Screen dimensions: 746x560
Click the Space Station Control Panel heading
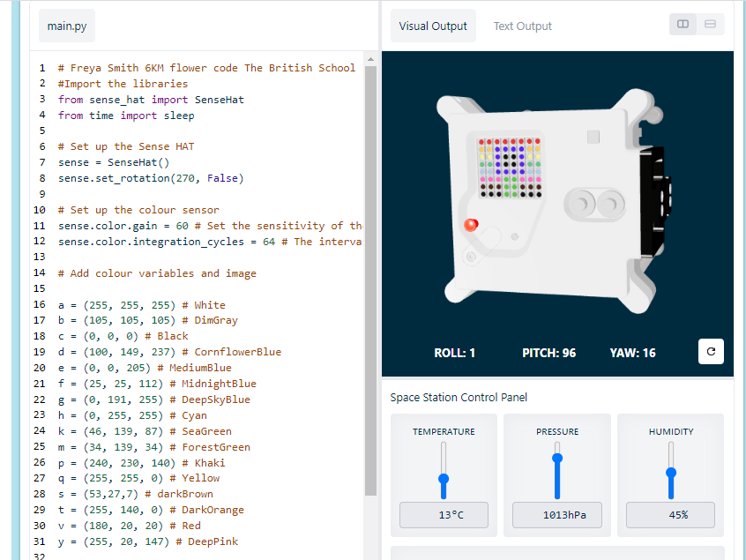(x=459, y=397)
